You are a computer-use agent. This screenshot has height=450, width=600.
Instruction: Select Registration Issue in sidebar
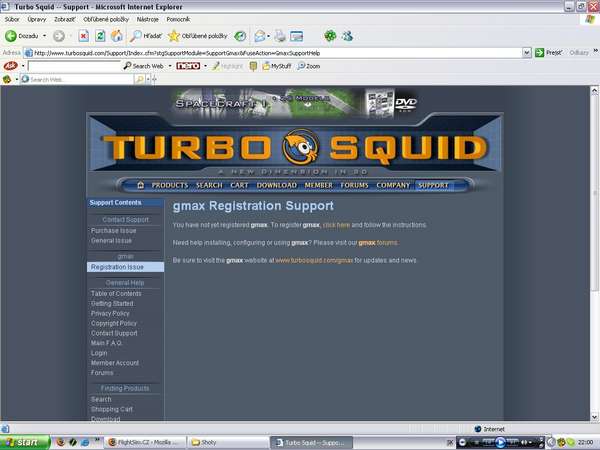click(126, 267)
